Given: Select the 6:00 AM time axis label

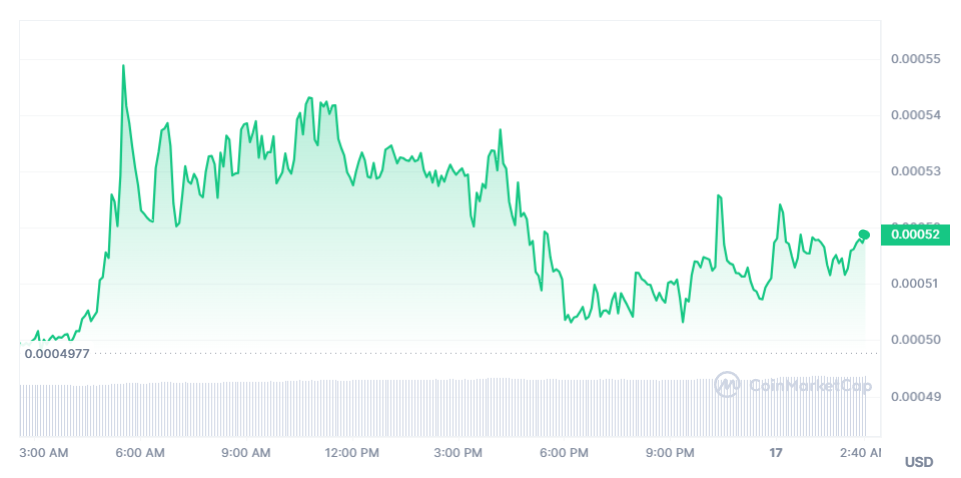Looking at the screenshot, I should pyautogui.click(x=140, y=453).
